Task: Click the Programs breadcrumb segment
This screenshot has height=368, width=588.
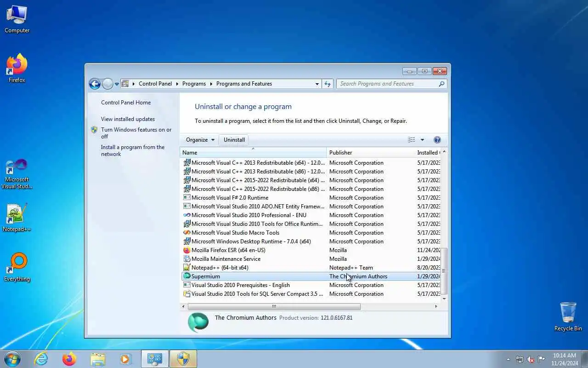Action: 194,84
